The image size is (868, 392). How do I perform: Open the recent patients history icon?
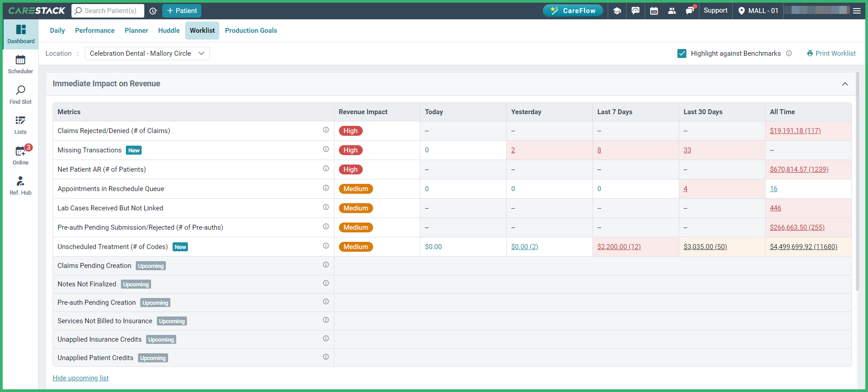tap(153, 11)
